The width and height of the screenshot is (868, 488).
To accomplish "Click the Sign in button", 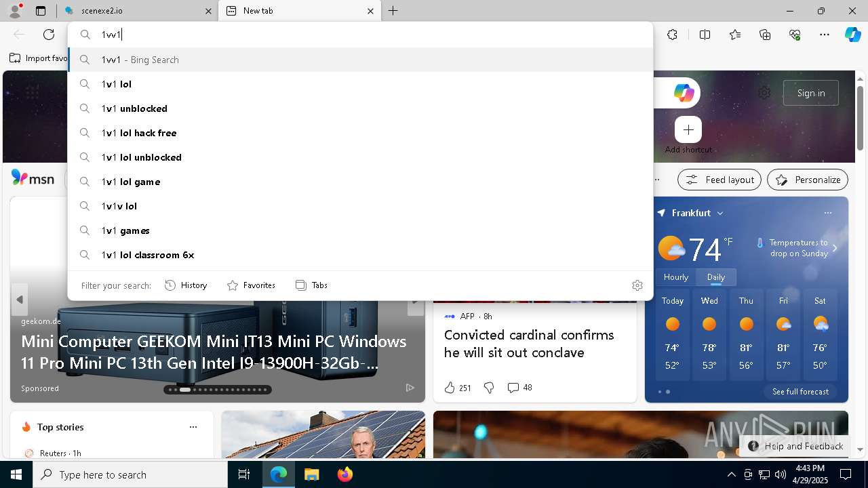I will 811,93.
